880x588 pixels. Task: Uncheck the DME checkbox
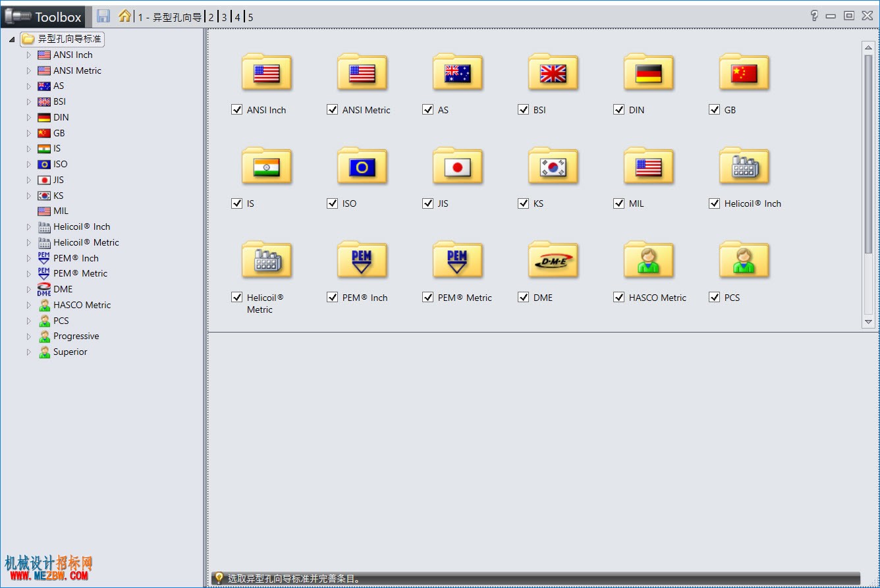(524, 297)
